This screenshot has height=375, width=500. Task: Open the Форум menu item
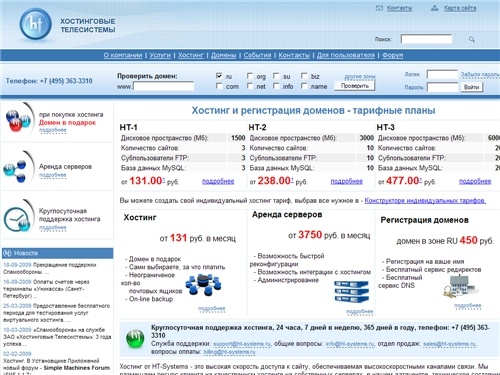point(392,55)
